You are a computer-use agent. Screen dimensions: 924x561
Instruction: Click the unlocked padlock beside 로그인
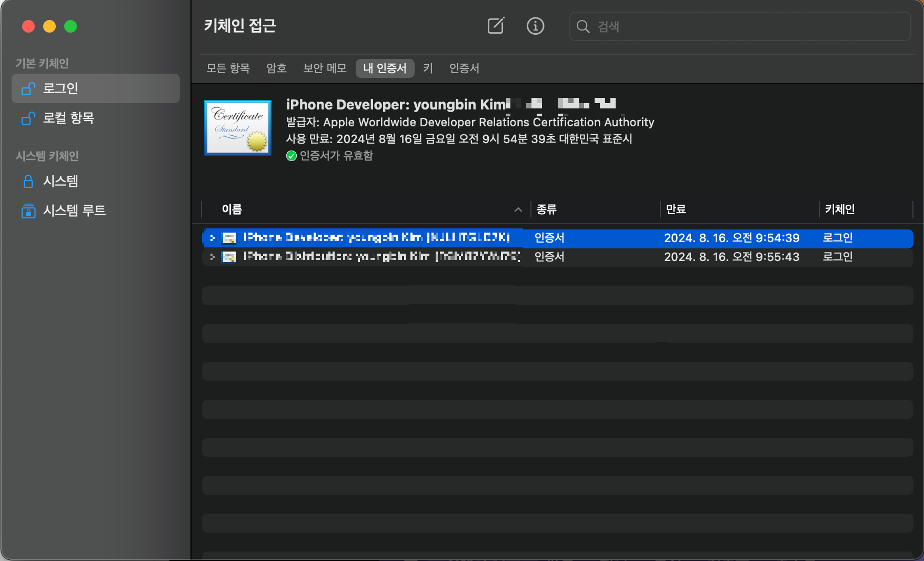pos(28,88)
